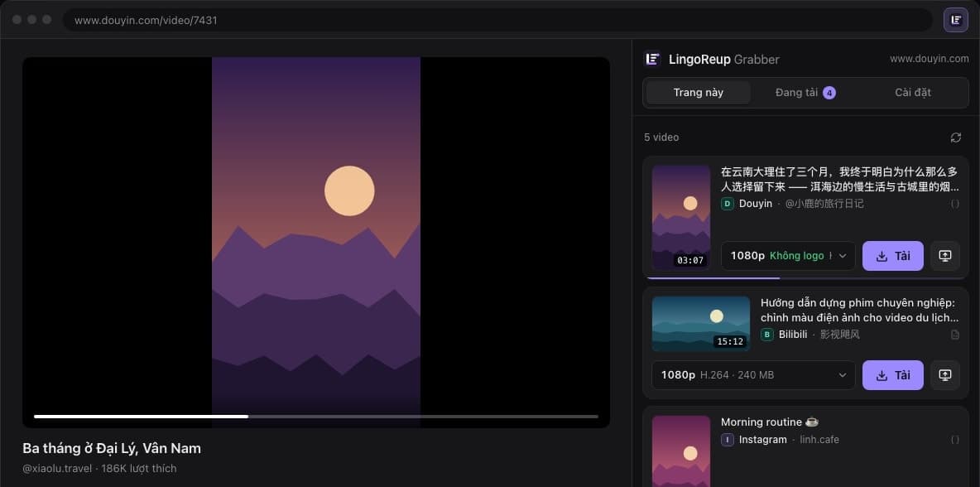
Task: Select the Morning routine video thumbnail
Action: [681, 451]
